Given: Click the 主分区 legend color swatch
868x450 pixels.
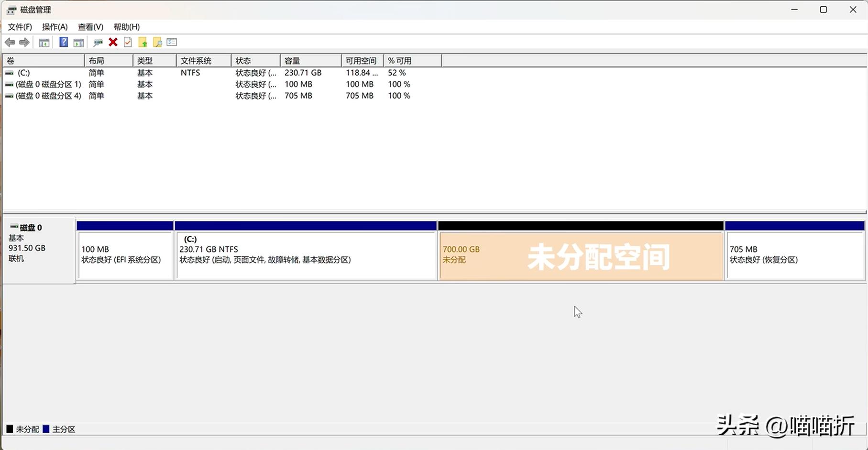Looking at the screenshot, I should coord(46,429).
